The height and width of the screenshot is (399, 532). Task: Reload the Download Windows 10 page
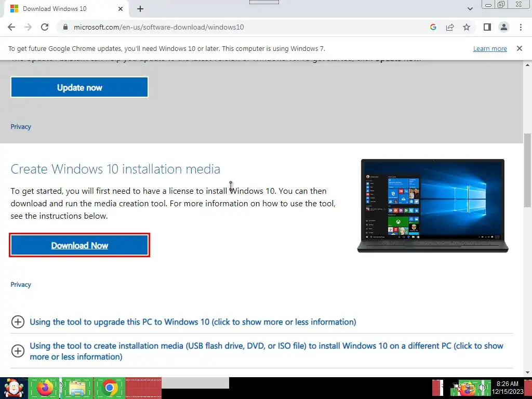[x=45, y=27]
